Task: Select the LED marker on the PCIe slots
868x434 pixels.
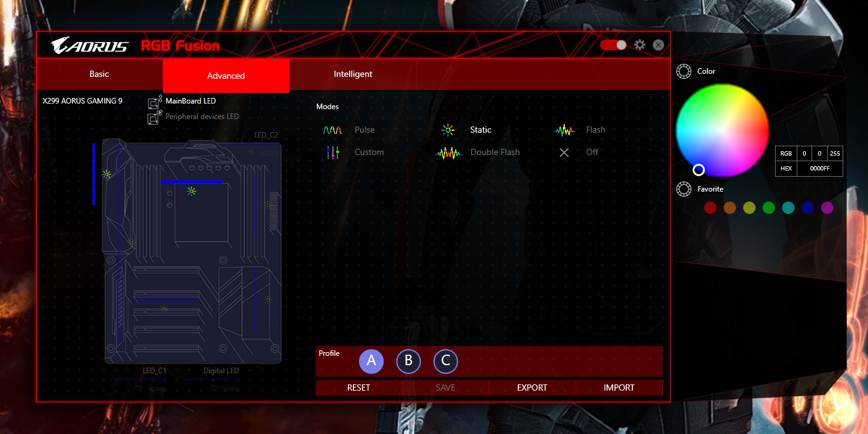Action: (164, 308)
